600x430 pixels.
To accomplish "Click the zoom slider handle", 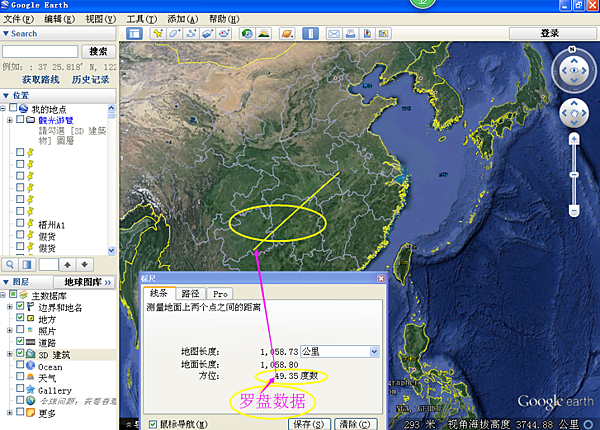I will click(x=574, y=174).
